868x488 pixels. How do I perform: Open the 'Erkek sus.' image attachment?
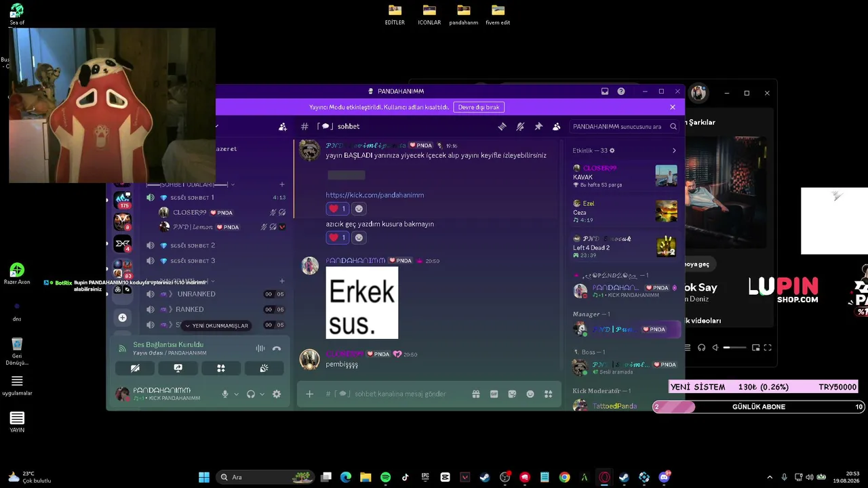point(362,302)
